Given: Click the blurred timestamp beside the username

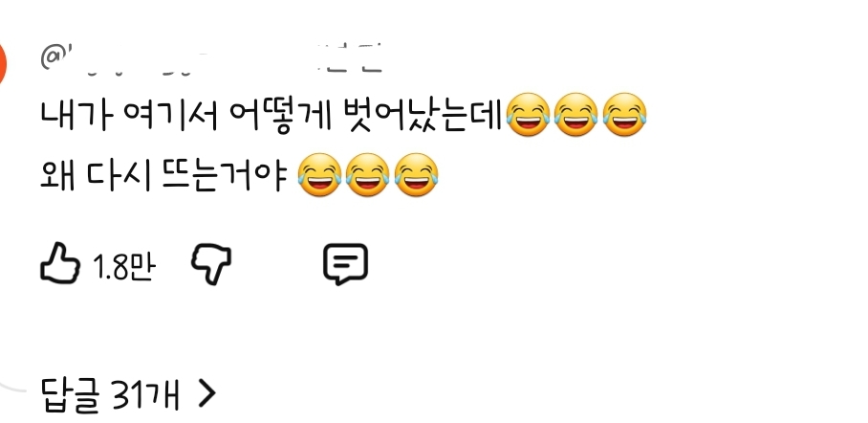Looking at the screenshot, I should pyautogui.click(x=350, y=58).
